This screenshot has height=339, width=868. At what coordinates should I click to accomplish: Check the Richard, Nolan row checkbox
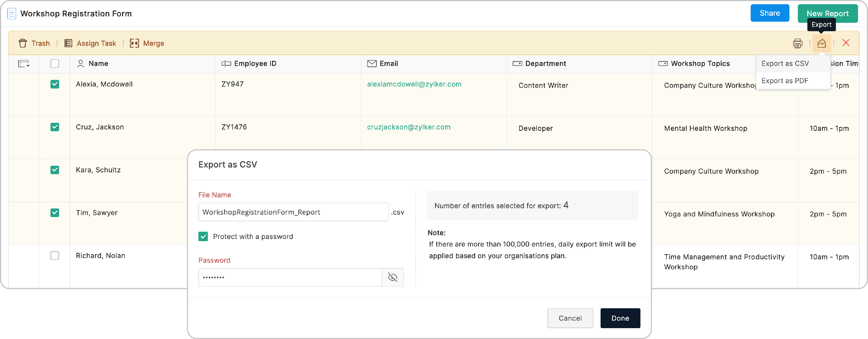[x=55, y=255]
